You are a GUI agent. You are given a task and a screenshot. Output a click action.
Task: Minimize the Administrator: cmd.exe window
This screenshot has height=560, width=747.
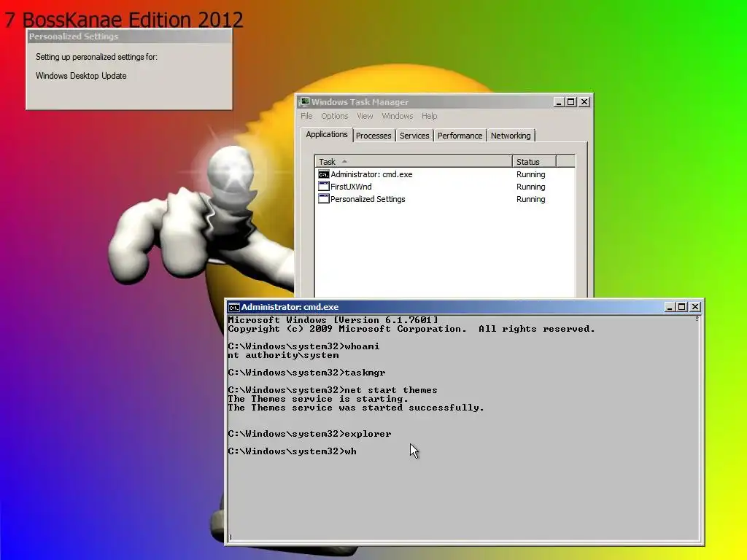point(670,307)
